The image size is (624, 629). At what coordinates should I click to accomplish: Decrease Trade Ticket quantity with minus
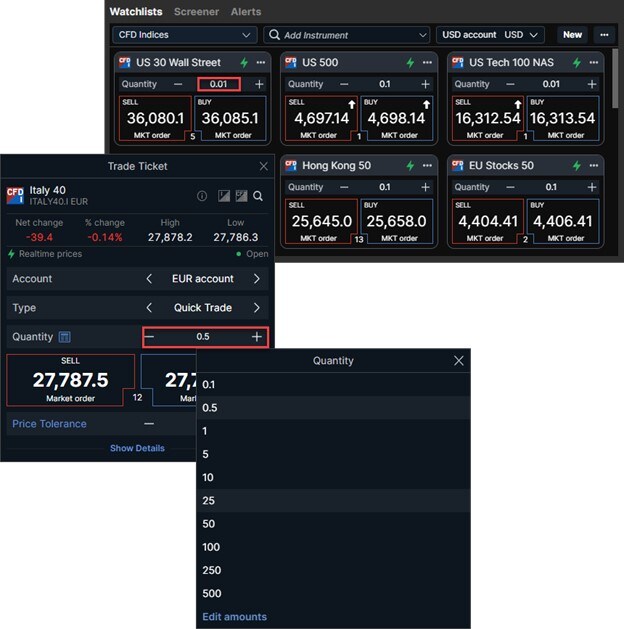pos(149,337)
